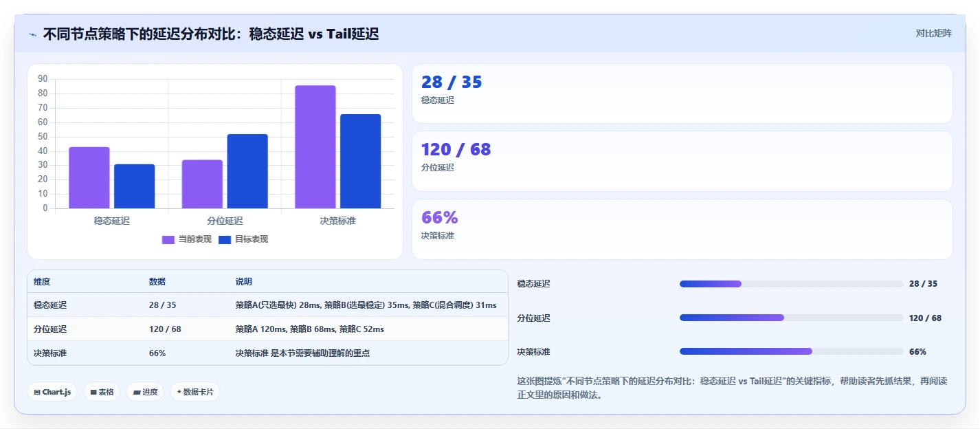Click the blue 分位延迟 bar in chart

[x=247, y=171]
